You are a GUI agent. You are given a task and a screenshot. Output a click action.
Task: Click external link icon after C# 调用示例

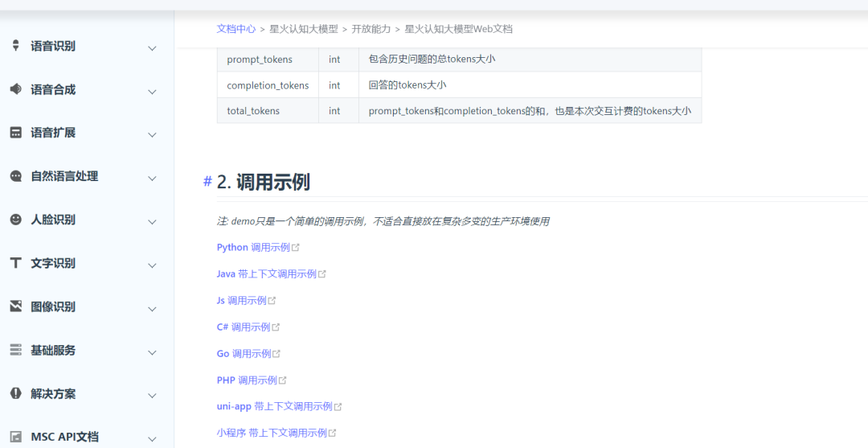click(276, 327)
